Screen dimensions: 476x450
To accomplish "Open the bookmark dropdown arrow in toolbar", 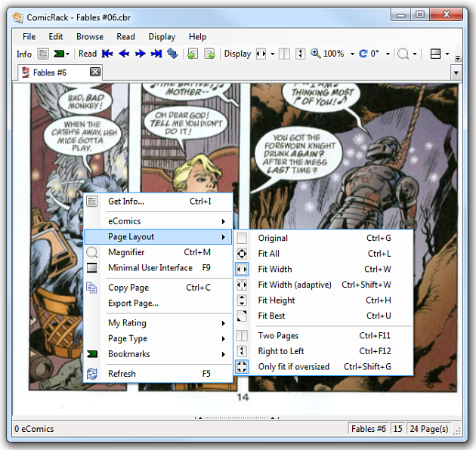I will click(68, 54).
